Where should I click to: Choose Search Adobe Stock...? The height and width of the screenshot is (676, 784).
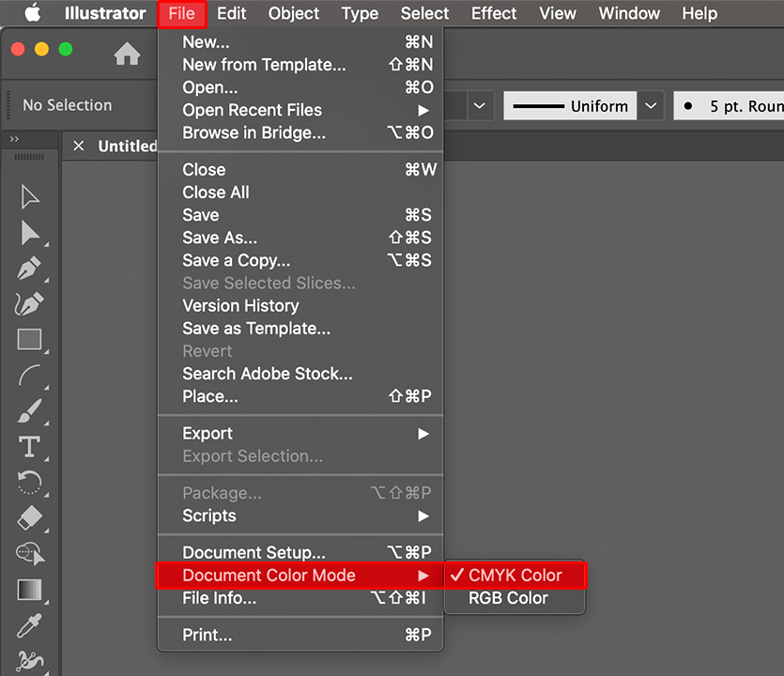point(300,374)
